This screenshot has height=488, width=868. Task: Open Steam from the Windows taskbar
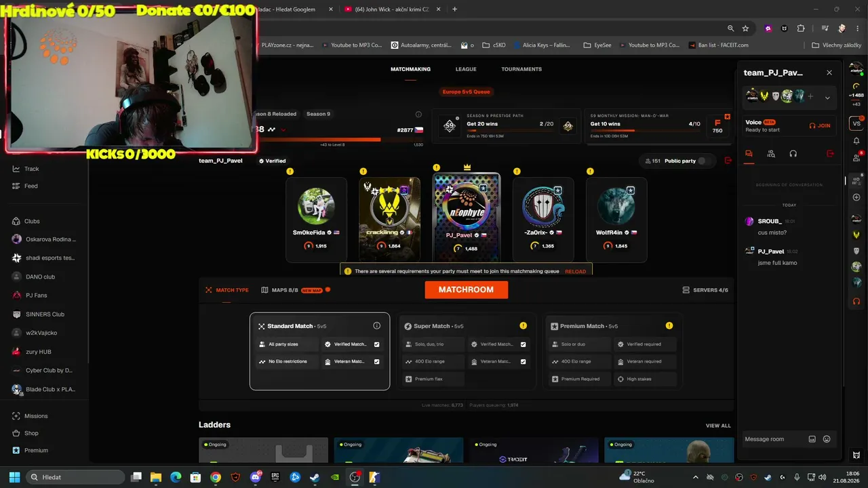(x=314, y=477)
